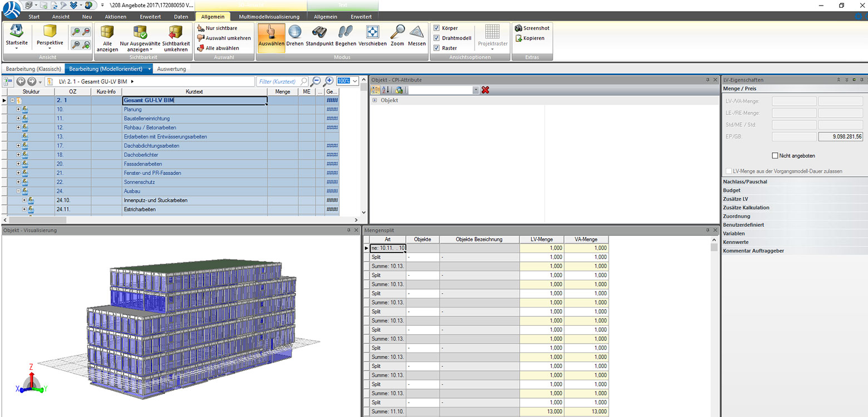Expand the Budget properties section
Image resolution: width=868 pixels, height=417 pixels.
(732, 190)
